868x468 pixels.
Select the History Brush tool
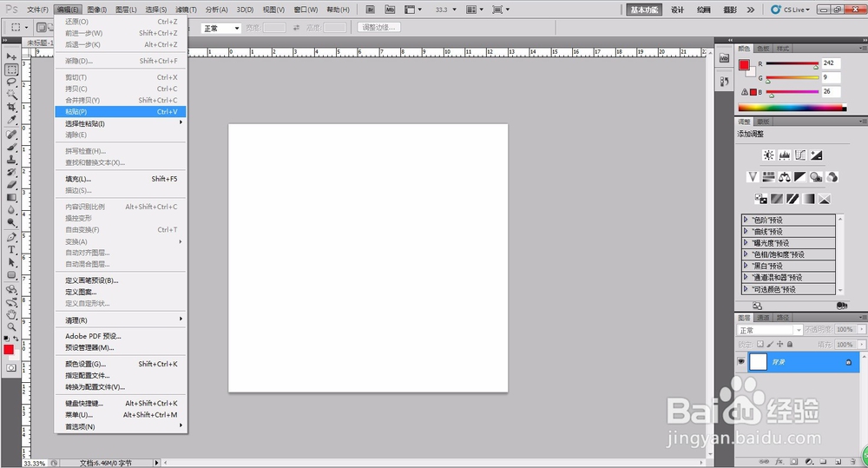(11, 172)
